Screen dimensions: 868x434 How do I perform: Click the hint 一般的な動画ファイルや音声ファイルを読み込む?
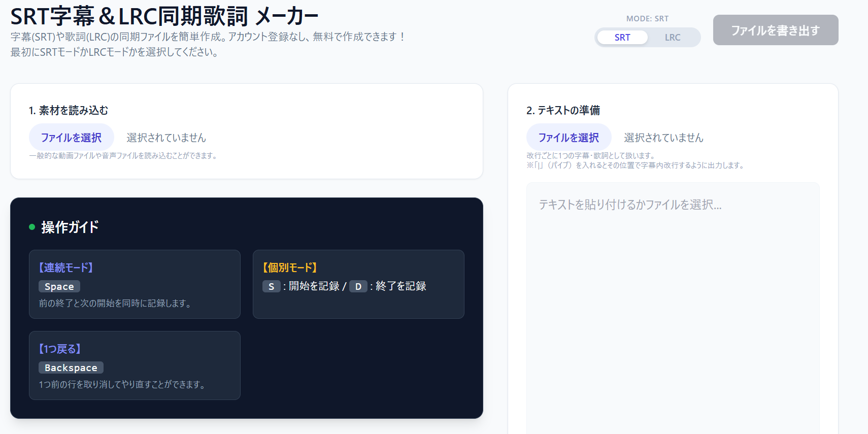124,156
